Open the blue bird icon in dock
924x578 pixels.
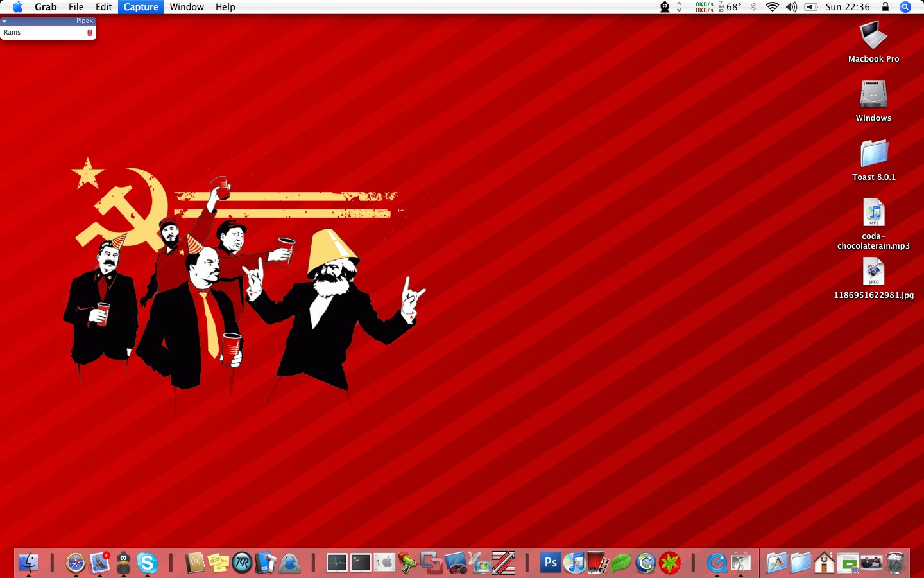(290, 563)
